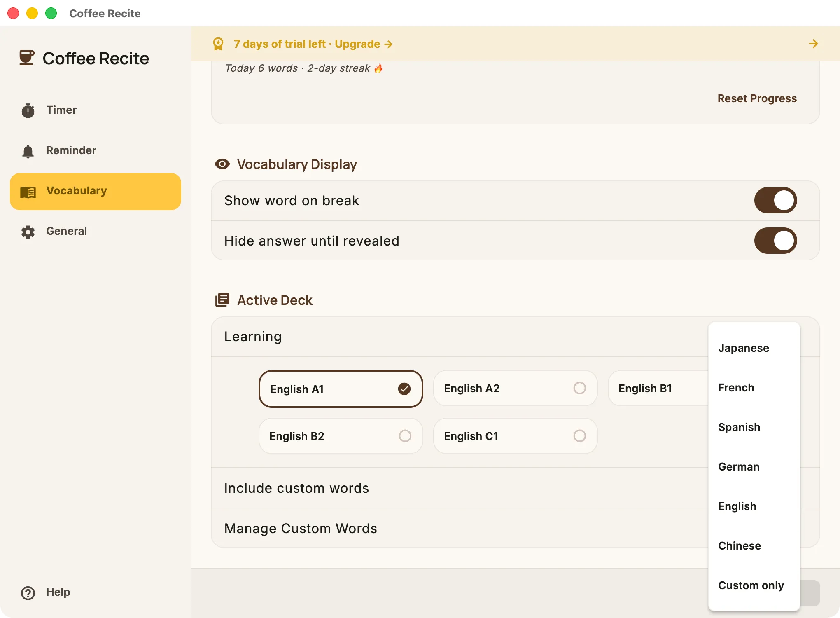Choose German from the language menu
Viewport: 840px width, 618px height.
[x=754, y=467]
